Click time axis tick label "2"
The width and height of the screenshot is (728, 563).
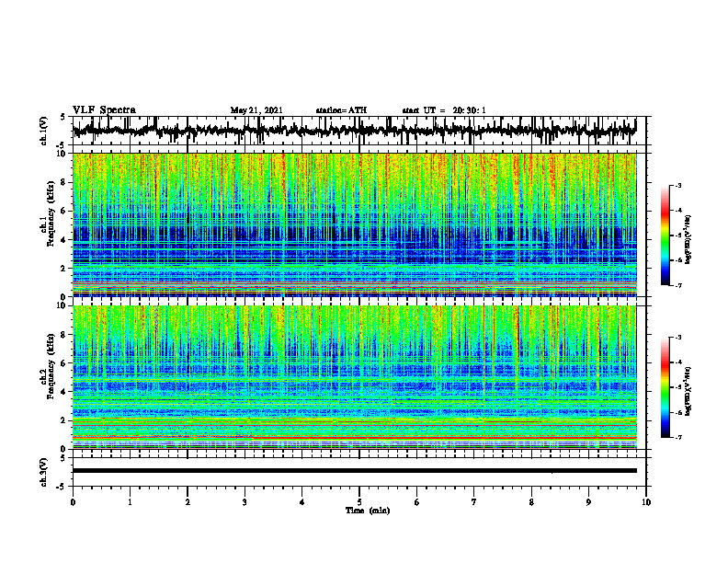click(x=188, y=502)
